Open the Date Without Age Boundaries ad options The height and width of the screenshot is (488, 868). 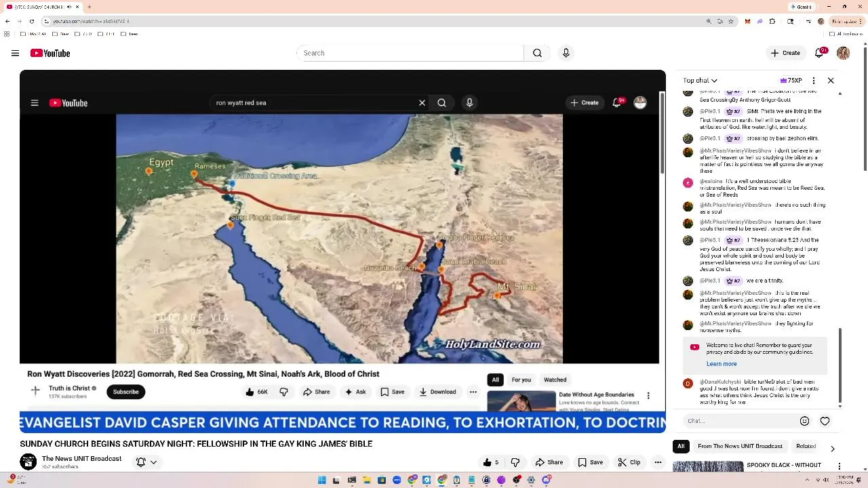pyautogui.click(x=648, y=396)
